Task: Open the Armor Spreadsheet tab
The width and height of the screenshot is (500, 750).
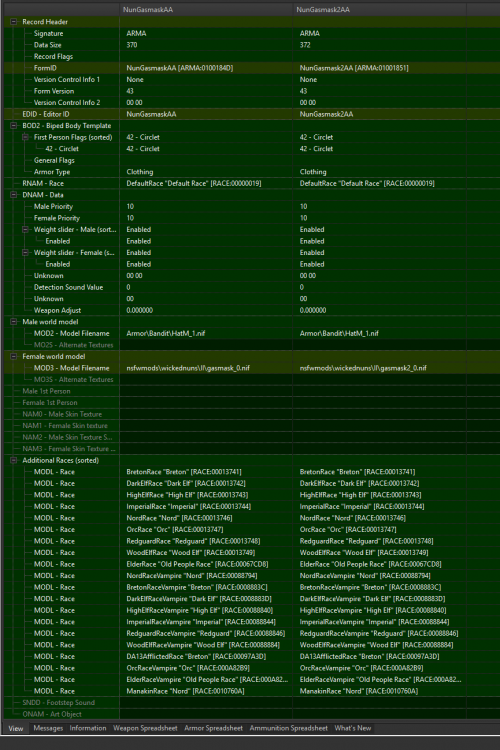Action: coord(213,728)
